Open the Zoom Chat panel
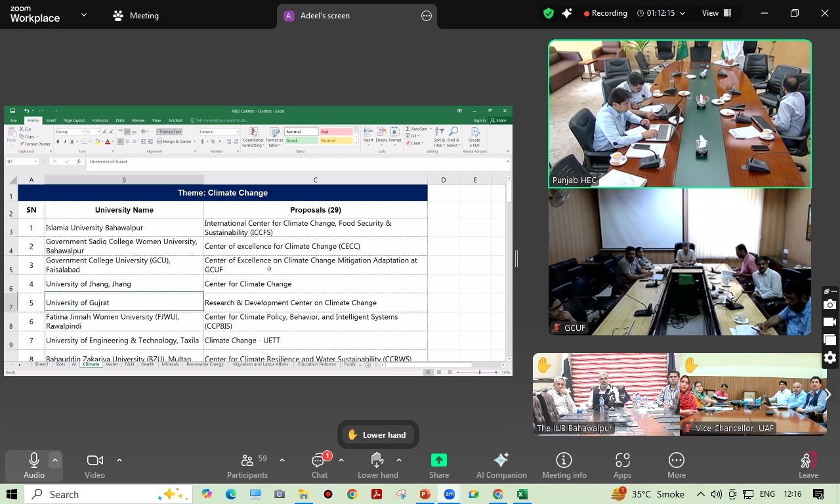Image resolution: width=840 pixels, height=504 pixels. point(320,465)
